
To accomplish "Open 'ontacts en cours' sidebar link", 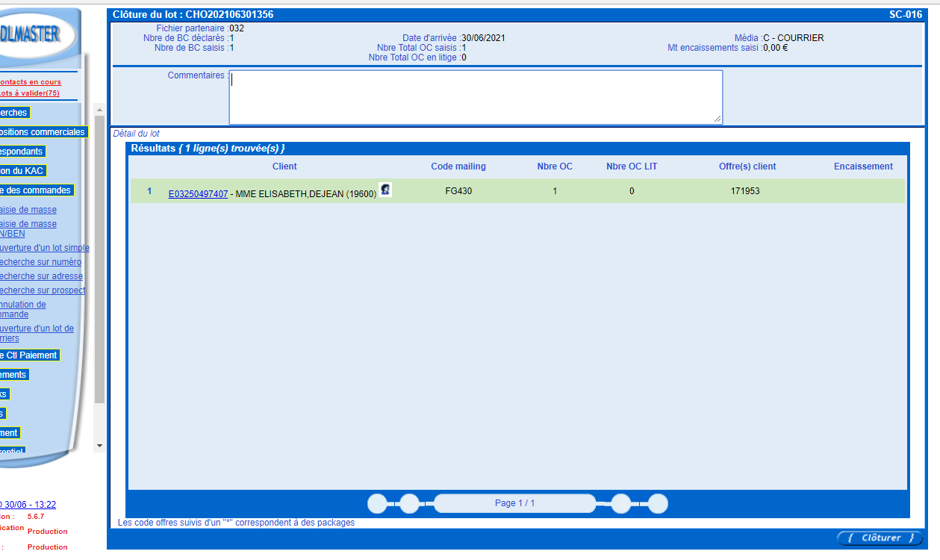I will (31, 82).
